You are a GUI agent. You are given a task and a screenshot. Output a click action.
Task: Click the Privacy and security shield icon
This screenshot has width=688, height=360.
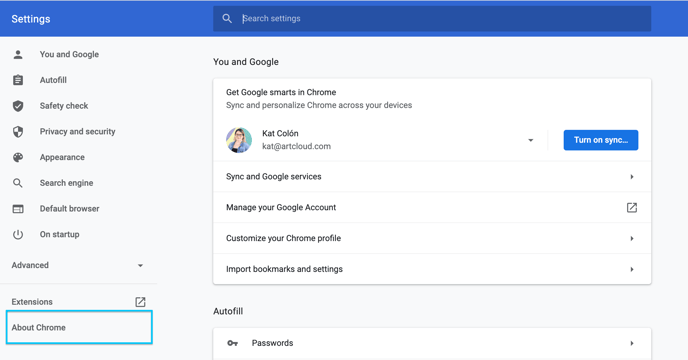pyautogui.click(x=18, y=132)
